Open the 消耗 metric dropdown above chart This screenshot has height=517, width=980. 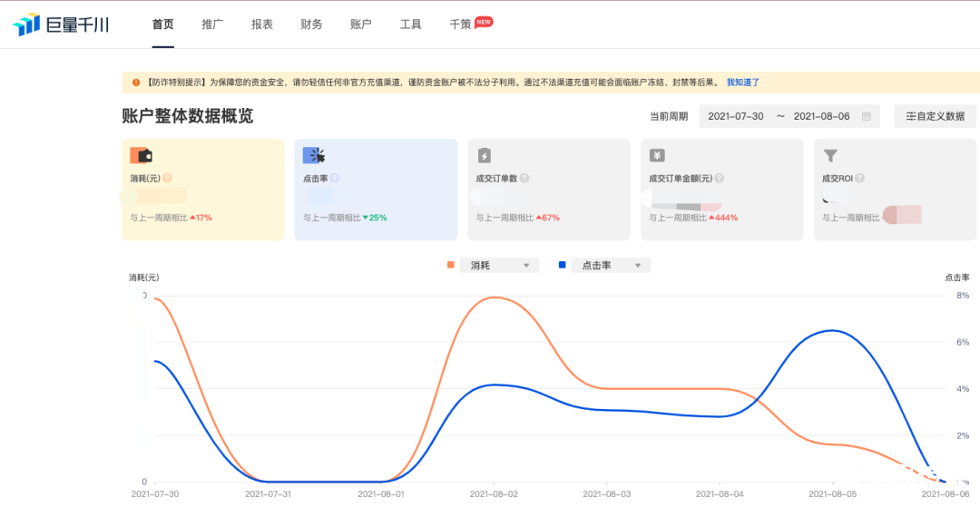(x=500, y=265)
